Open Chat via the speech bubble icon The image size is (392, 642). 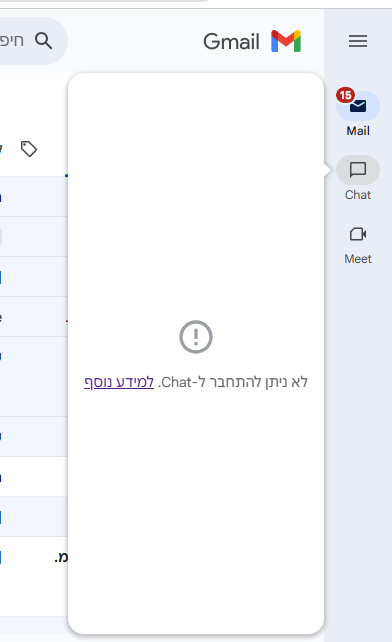358,170
